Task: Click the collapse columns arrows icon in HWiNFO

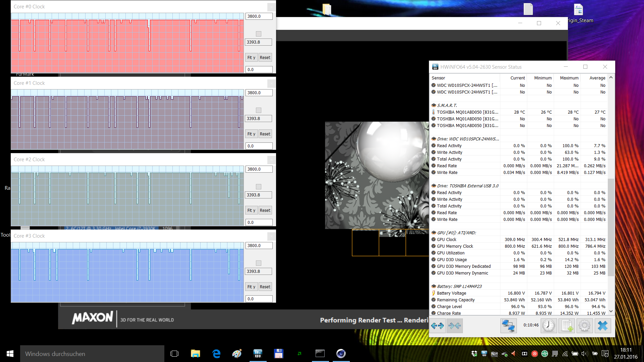Action: [x=454, y=326]
